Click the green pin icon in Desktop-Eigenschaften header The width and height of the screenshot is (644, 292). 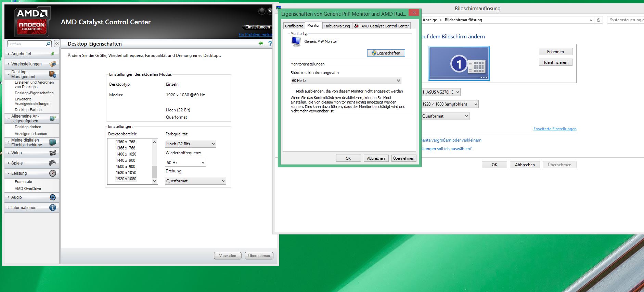tap(261, 44)
